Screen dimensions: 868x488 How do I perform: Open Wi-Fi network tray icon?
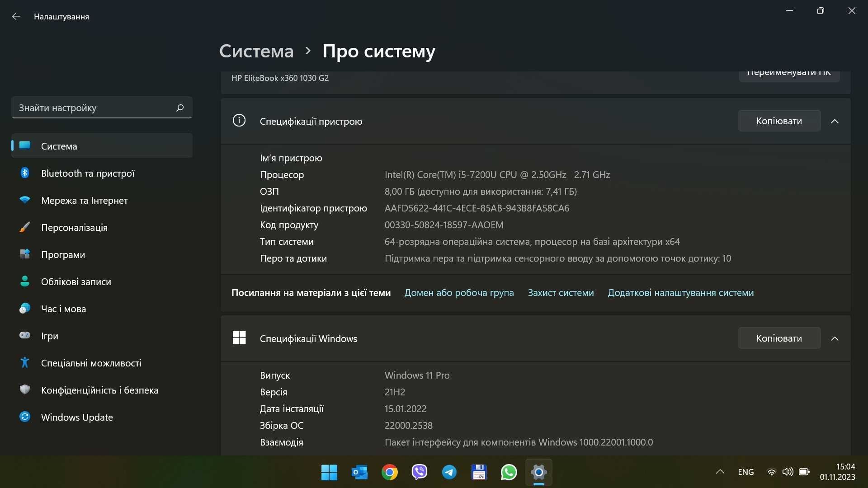[x=772, y=472]
